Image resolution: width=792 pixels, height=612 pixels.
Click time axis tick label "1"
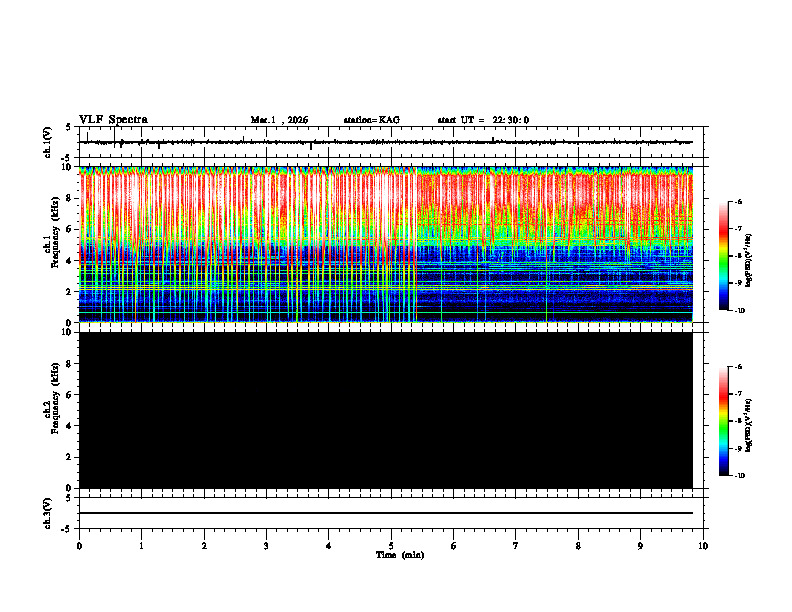pyautogui.click(x=141, y=546)
